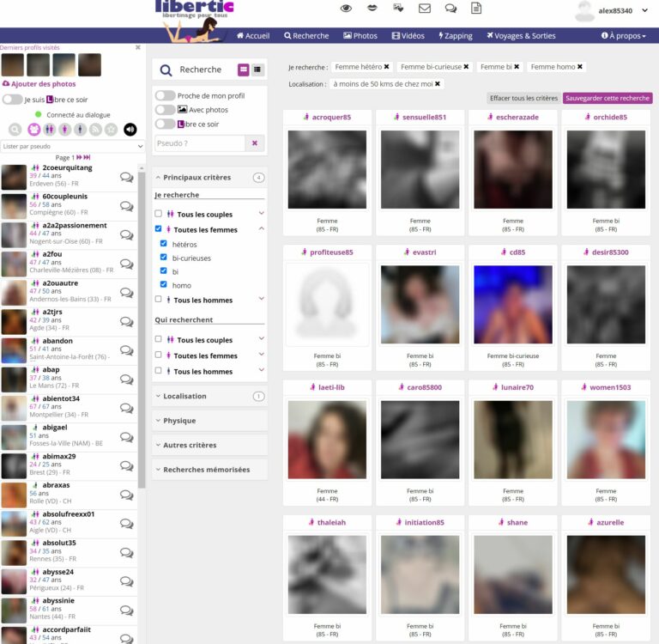The width and height of the screenshot is (659, 644).
Task: Switch search results to list view
Action: 258,70
